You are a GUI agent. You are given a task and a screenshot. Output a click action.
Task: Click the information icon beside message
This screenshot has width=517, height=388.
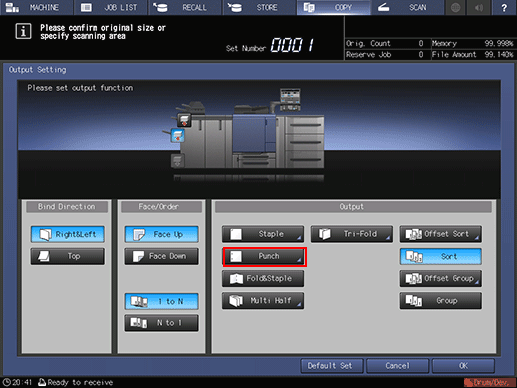point(23,31)
